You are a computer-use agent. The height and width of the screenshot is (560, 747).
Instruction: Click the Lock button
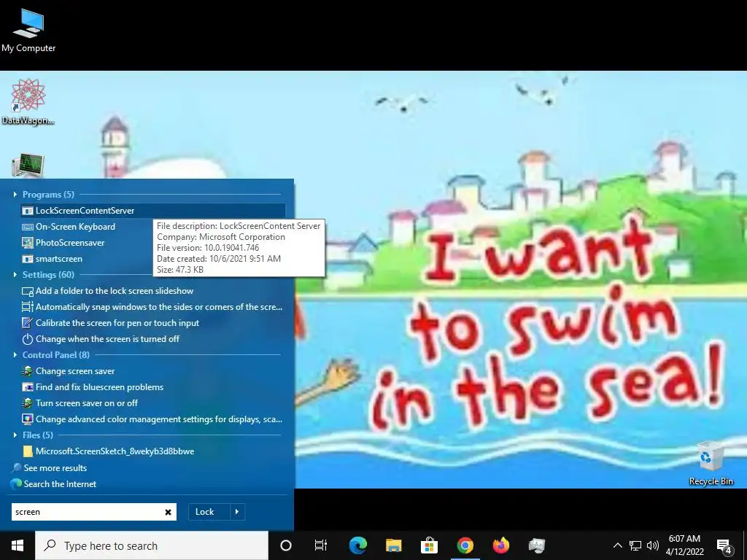(x=209, y=512)
